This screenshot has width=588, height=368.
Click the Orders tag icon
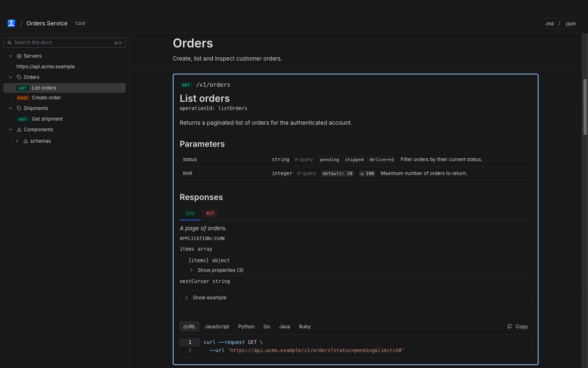point(19,77)
